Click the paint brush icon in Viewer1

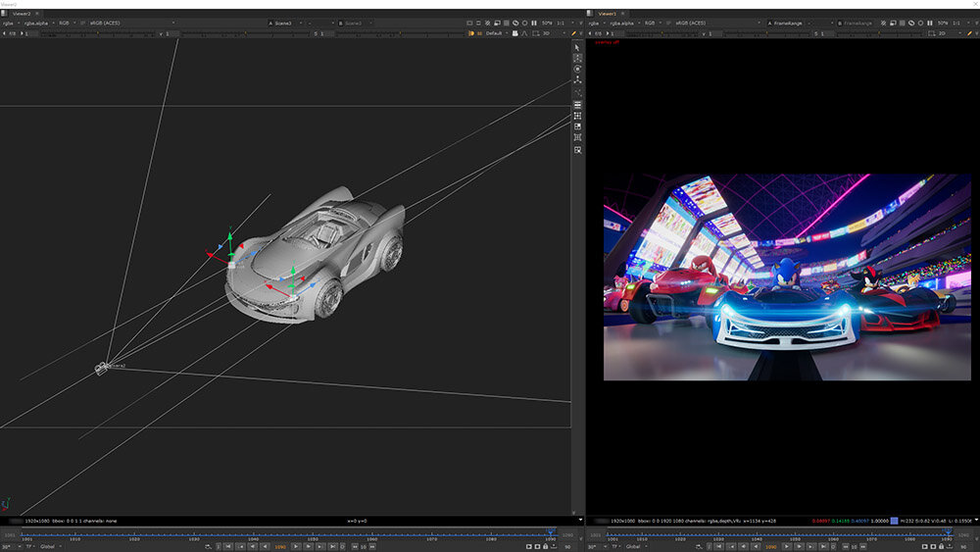coord(969,33)
